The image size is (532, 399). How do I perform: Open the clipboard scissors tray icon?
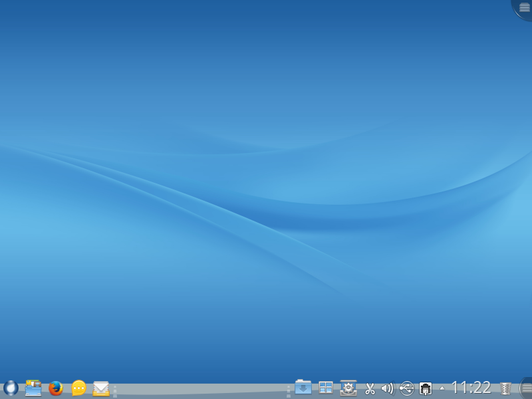coord(370,388)
